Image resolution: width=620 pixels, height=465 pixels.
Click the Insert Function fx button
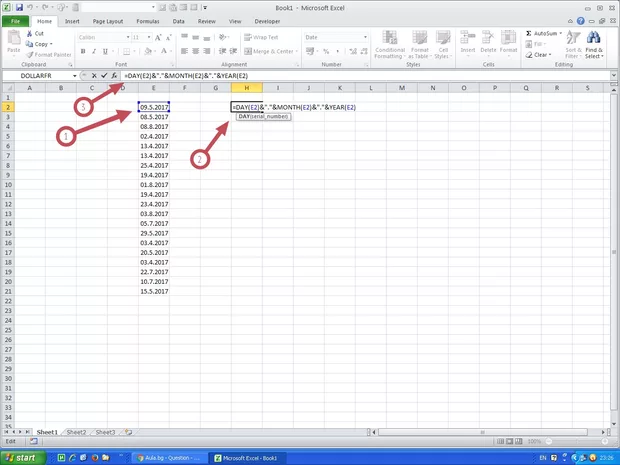pos(114,76)
